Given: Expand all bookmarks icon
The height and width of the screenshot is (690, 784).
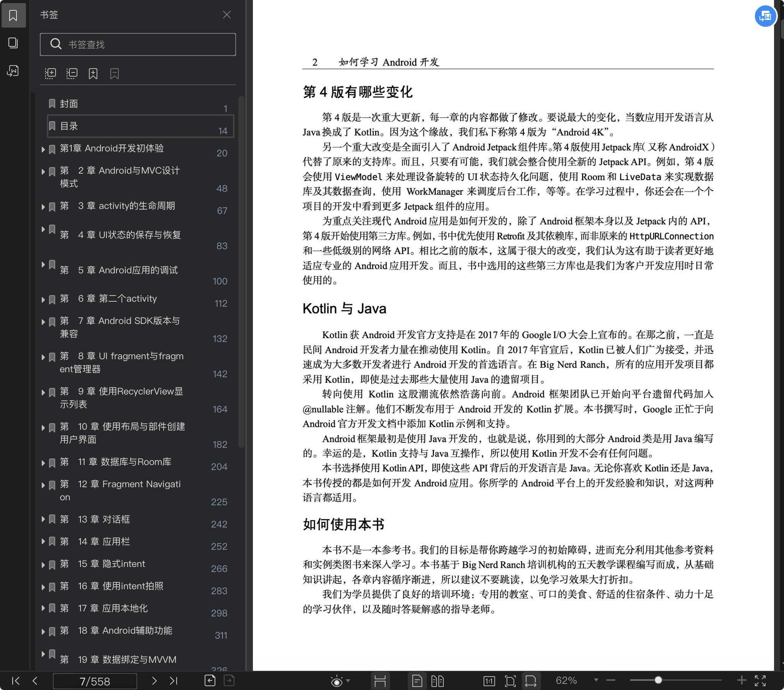Looking at the screenshot, I should tap(50, 73).
